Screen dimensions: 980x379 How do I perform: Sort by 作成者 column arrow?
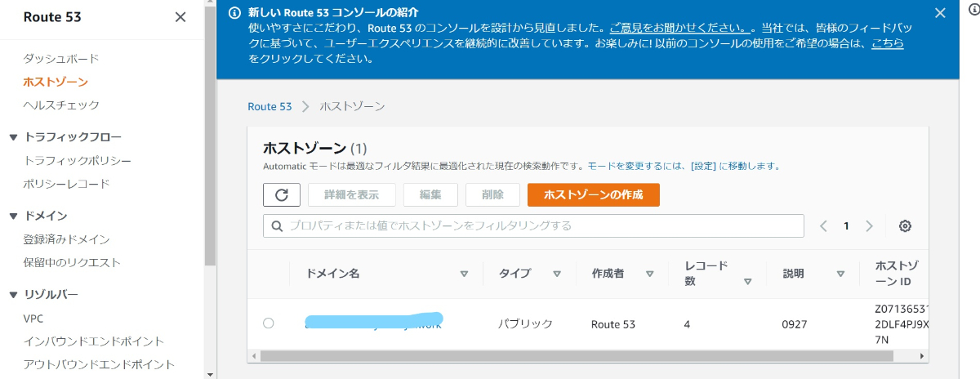pyautogui.click(x=650, y=274)
